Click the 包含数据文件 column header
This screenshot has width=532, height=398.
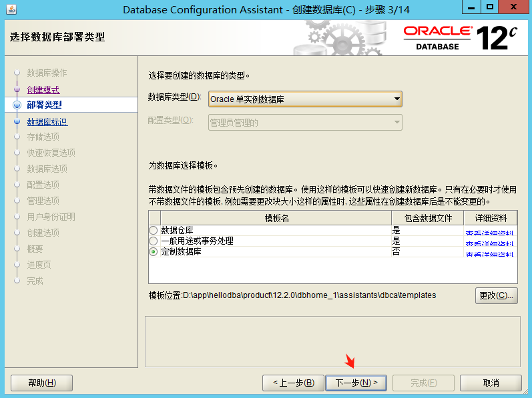[428, 218]
